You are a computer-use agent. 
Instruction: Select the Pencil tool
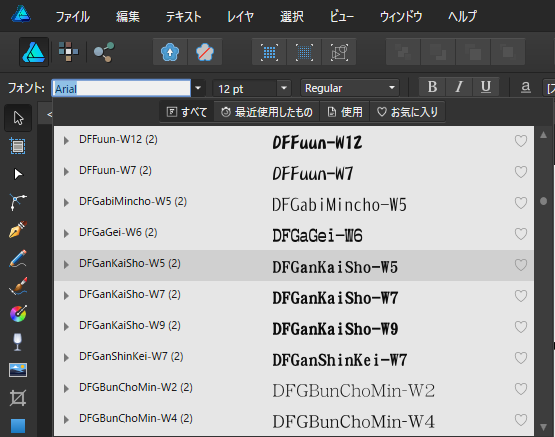click(18, 258)
